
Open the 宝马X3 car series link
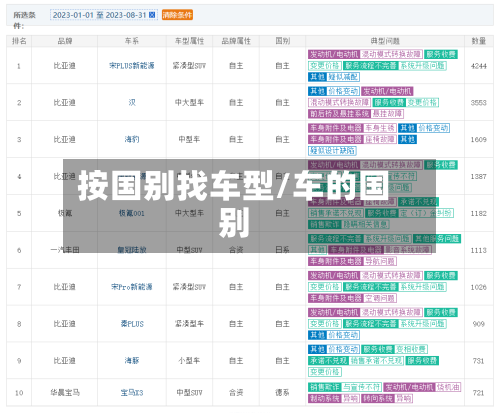[132, 393]
